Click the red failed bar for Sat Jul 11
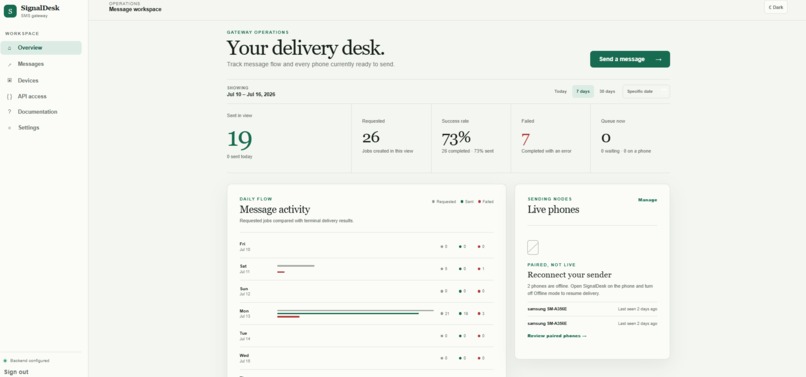806x377 pixels. [281, 272]
